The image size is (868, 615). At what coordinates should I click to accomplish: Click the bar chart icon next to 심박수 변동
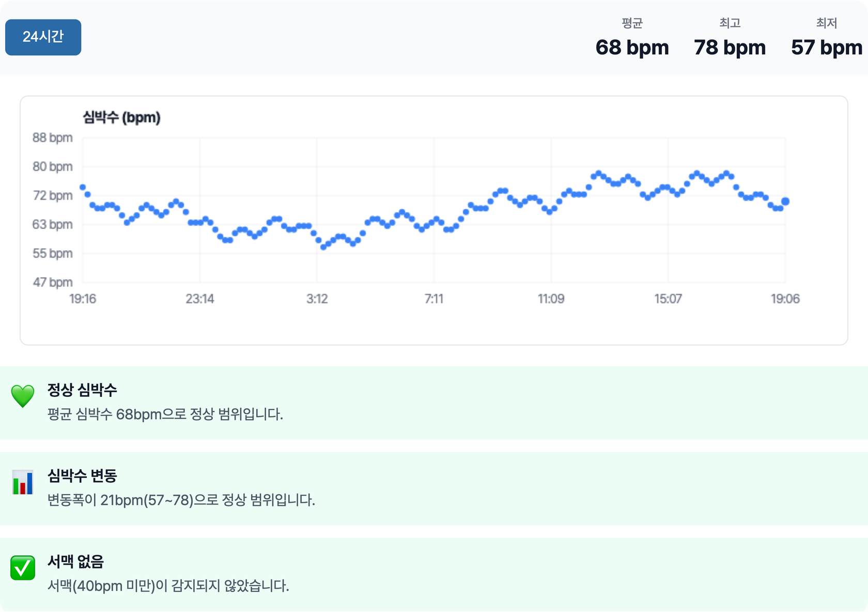[23, 482]
